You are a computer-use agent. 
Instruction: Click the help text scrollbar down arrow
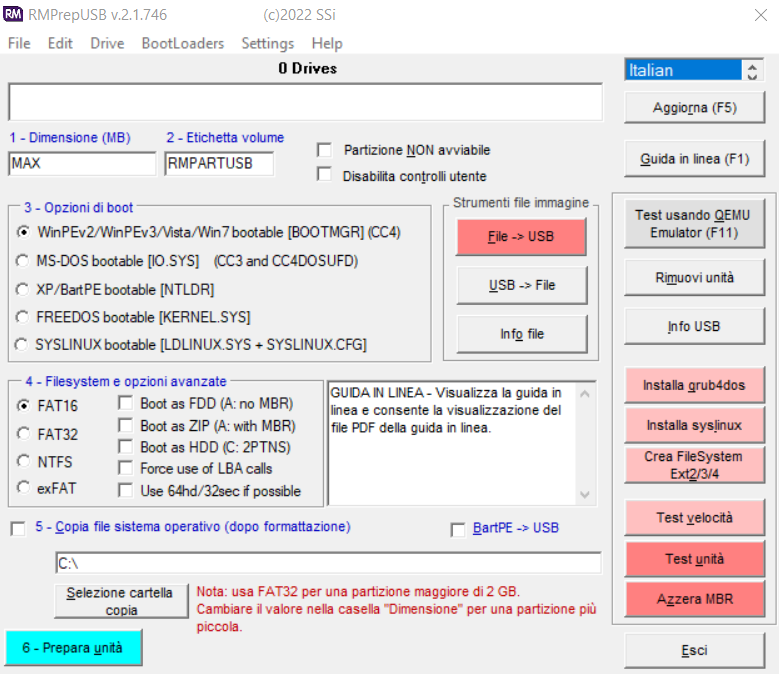pyautogui.click(x=585, y=494)
